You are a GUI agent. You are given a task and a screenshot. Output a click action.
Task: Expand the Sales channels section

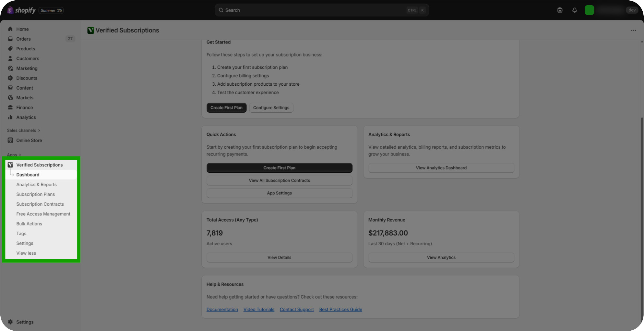[x=23, y=130]
